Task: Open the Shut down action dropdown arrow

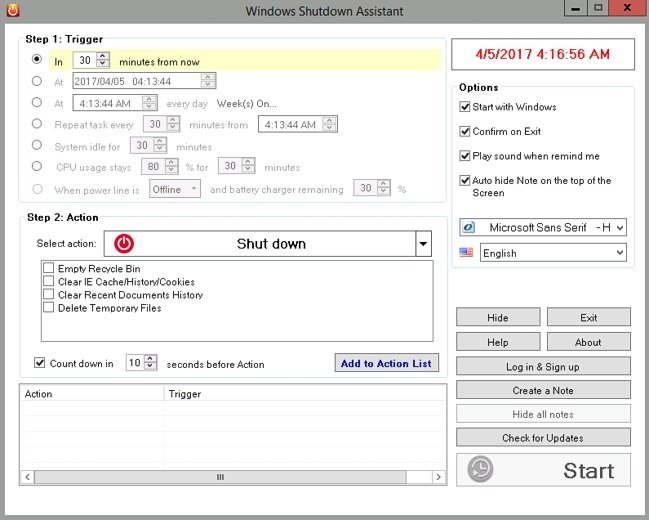Action: [x=423, y=243]
